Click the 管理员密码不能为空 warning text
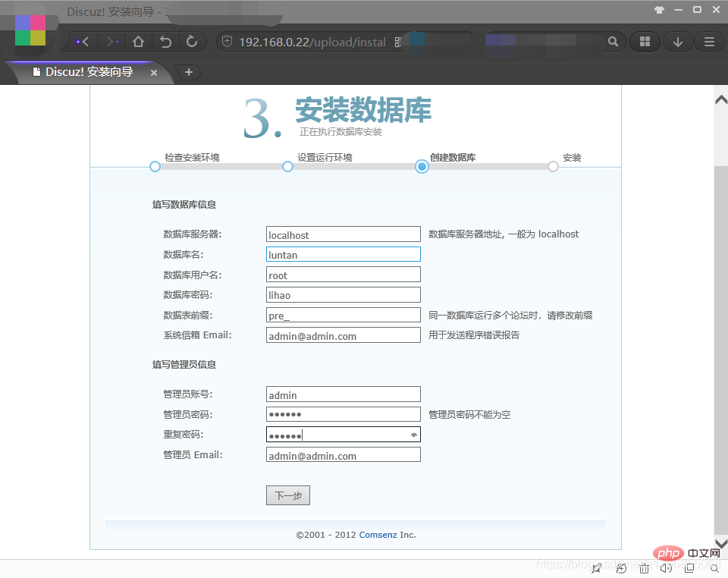 click(469, 415)
